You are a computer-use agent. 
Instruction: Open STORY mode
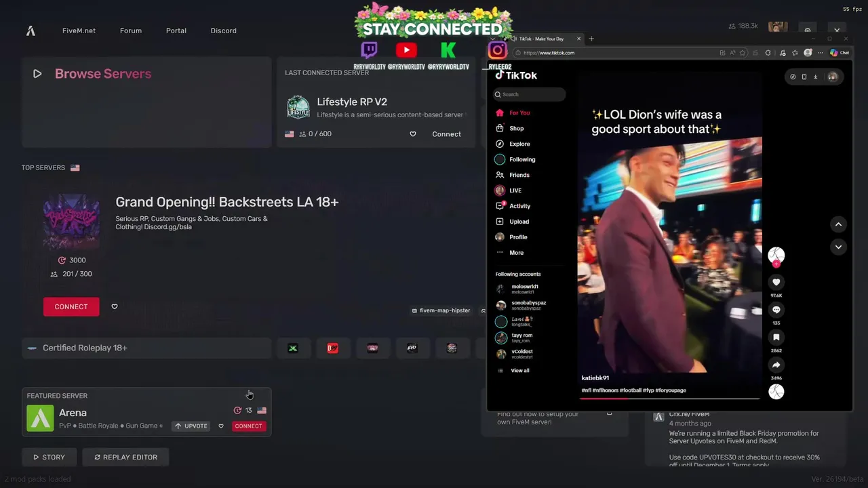49,457
